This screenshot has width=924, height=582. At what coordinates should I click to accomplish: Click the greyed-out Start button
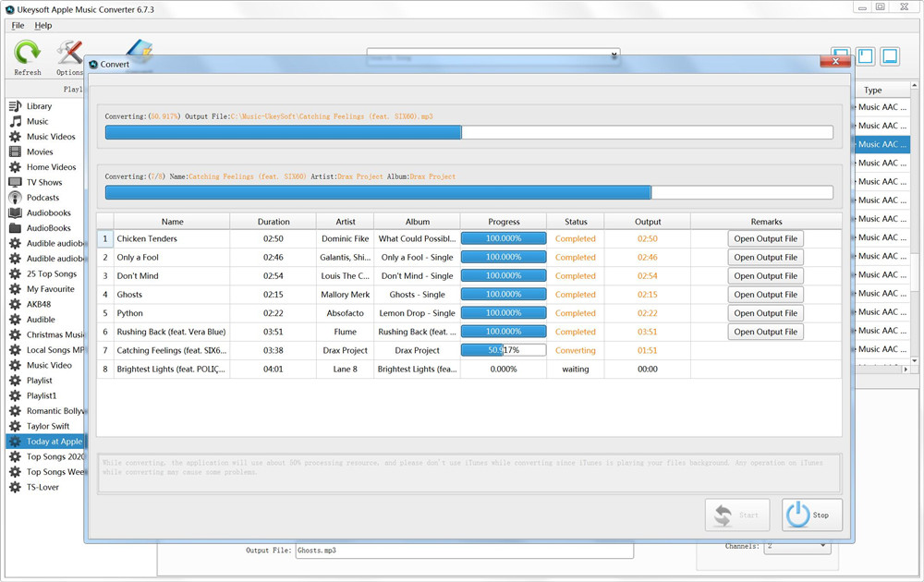[x=737, y=515]
